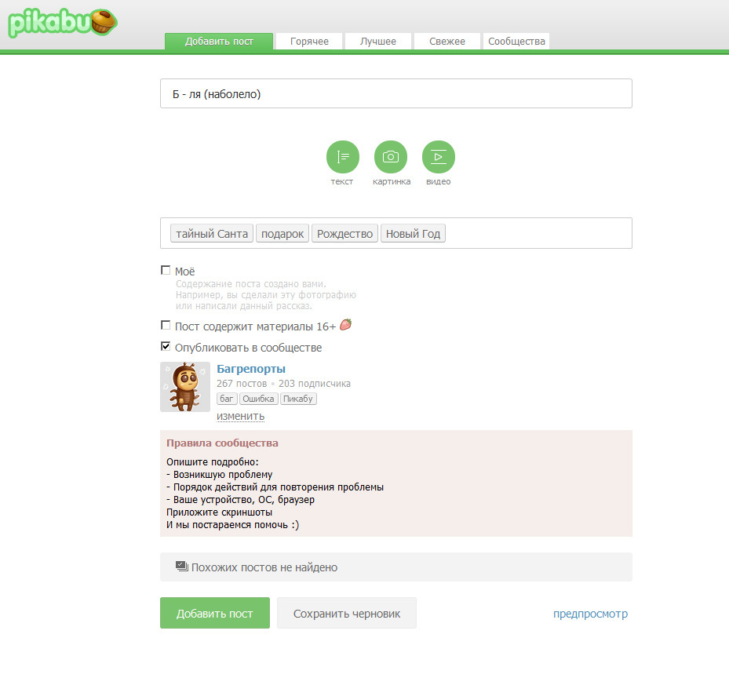Open the предпросмотр preview link
Image resolution: width=729 pixels, height=700 pixels.
pyautogui.click(x=590, y=614)
